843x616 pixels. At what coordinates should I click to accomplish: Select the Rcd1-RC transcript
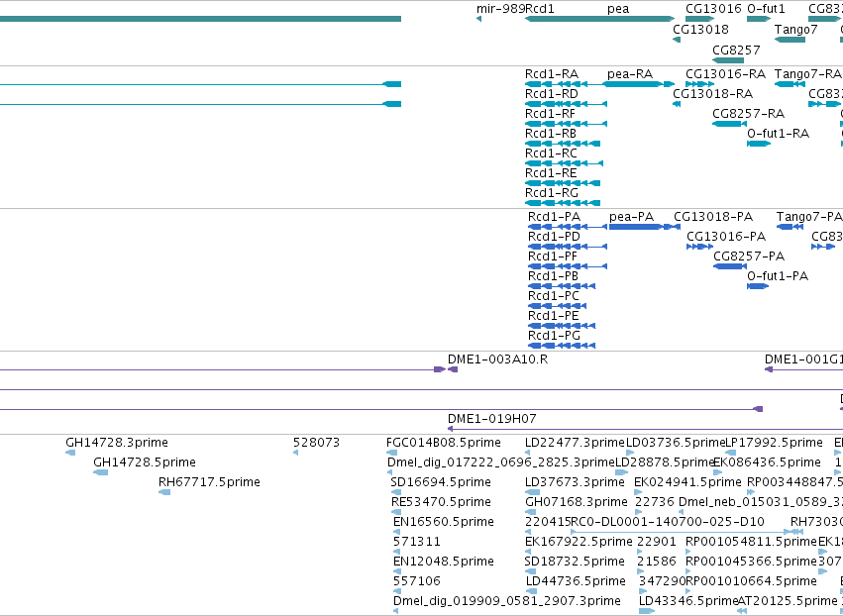564,163
